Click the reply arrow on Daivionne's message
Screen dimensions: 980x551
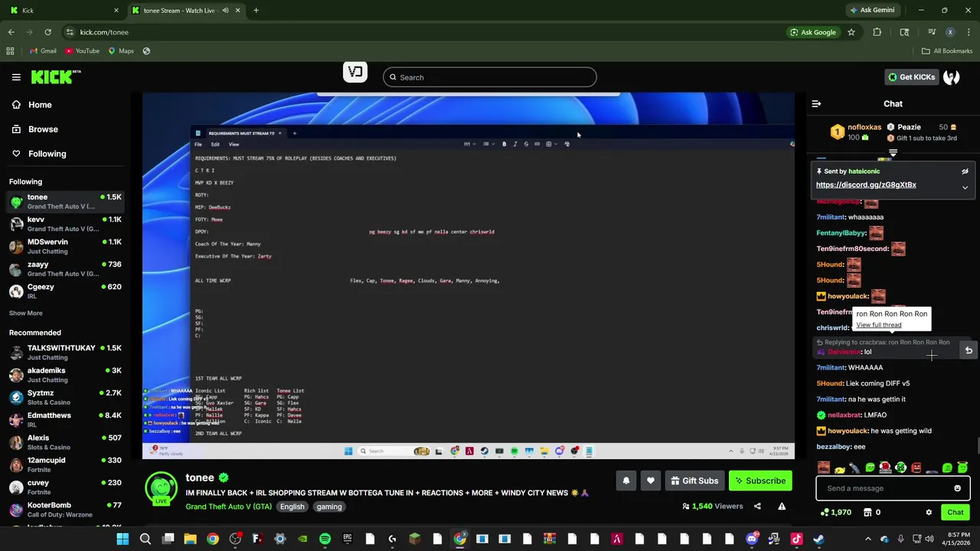[969, 350]
